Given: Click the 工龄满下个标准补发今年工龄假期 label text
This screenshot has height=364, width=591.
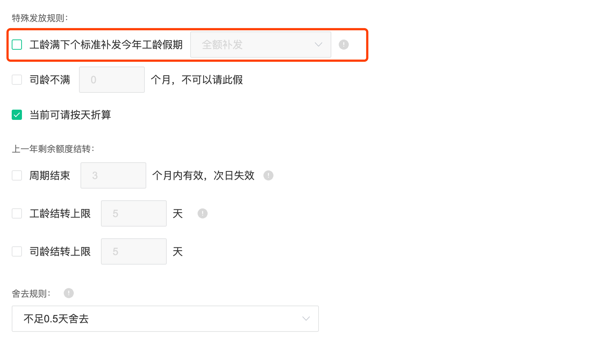Looking at the screenshot, I should pyautogui.click(x=106, y=45).
